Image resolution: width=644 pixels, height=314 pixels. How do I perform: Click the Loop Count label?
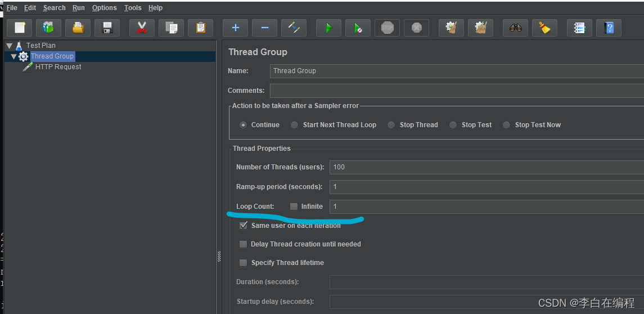click(255, 207)
